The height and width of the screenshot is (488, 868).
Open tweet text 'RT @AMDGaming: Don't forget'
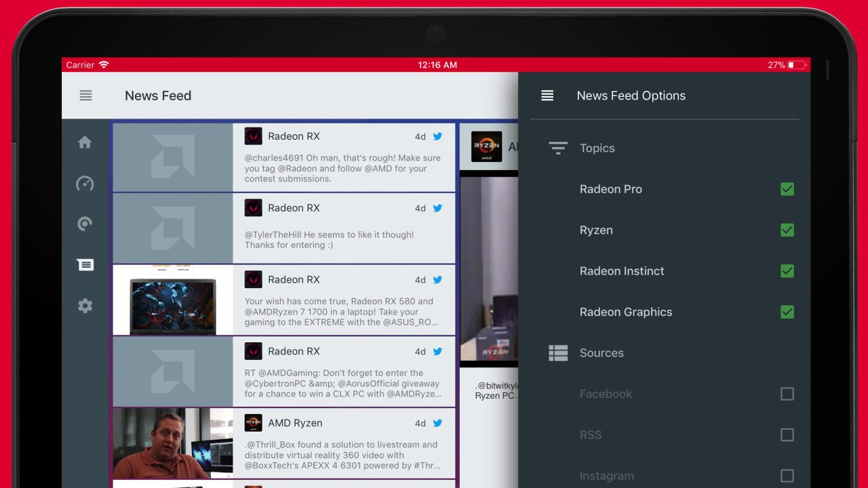tap(343, 384)
